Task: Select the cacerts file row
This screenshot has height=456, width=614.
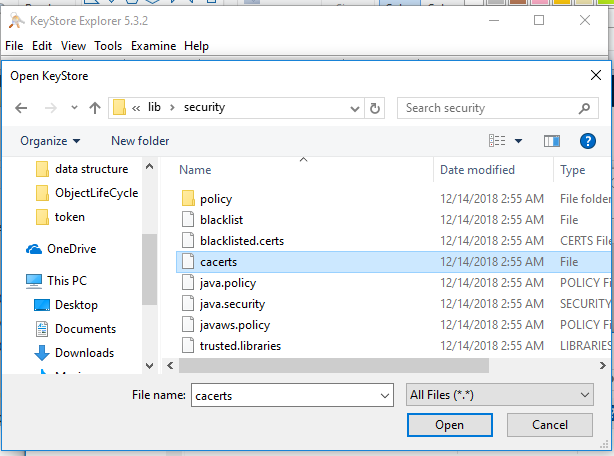Action: click(x=393, y=262)
